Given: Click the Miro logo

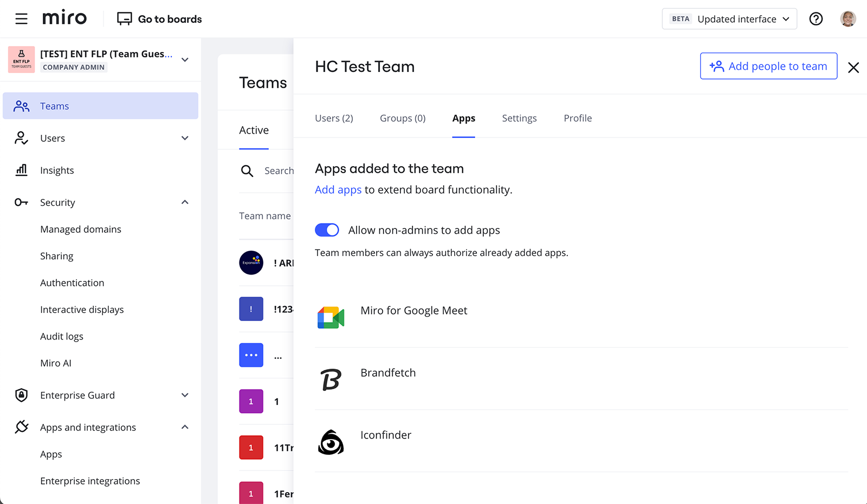Looking at the screenshot, I should pos(64,18).
